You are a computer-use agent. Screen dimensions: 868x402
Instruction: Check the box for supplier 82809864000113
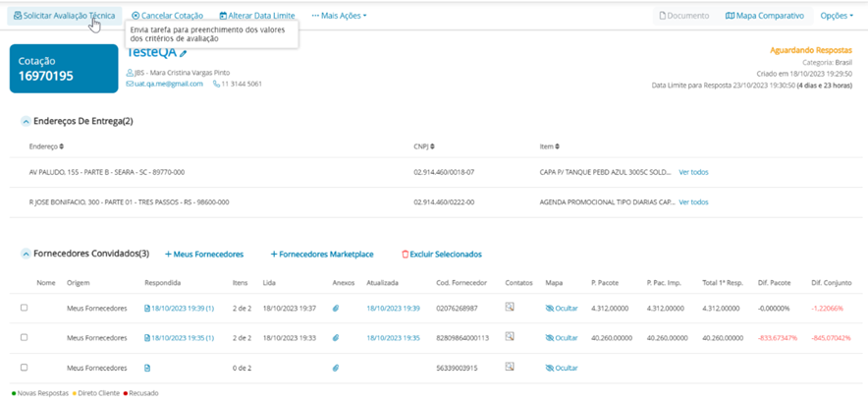pyautogui.click(x=24, y=337)
